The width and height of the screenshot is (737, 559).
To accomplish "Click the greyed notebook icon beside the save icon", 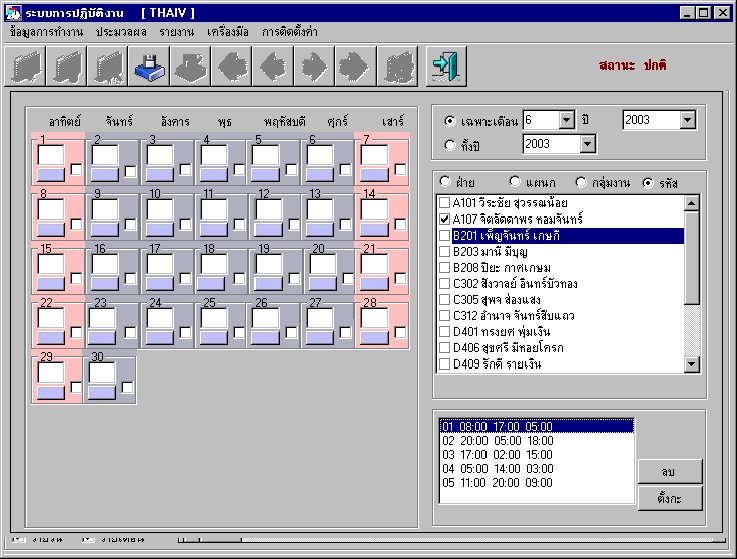I will point(108,66).
